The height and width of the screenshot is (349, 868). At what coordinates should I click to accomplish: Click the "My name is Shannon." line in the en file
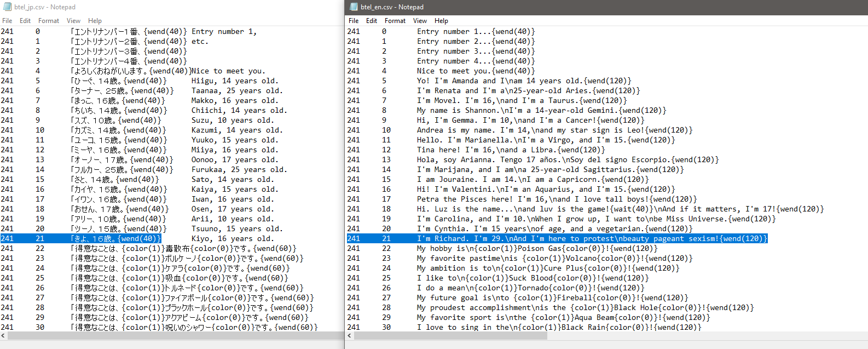click(x=541, y=110)
